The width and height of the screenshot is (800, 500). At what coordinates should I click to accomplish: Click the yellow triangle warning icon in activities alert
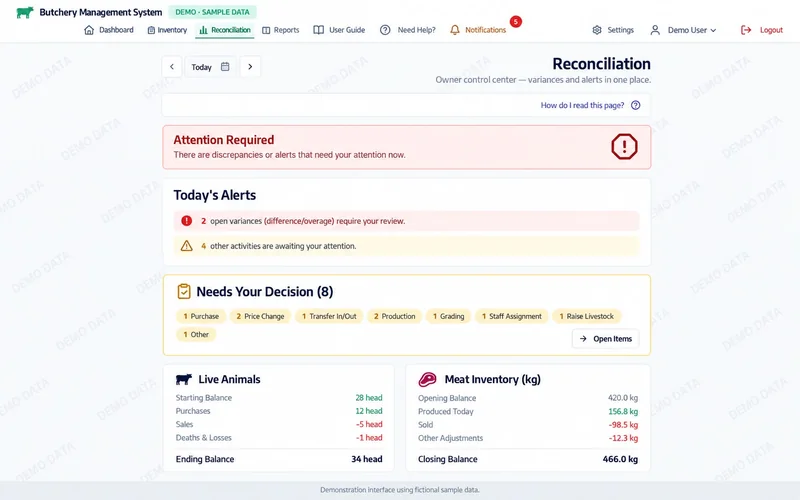[186, 246]
